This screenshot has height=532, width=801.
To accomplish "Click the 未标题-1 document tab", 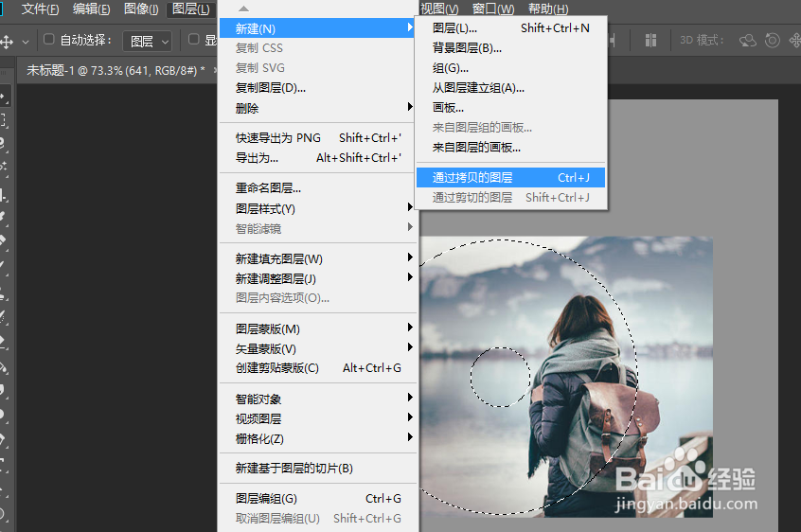I will [116, 70].
